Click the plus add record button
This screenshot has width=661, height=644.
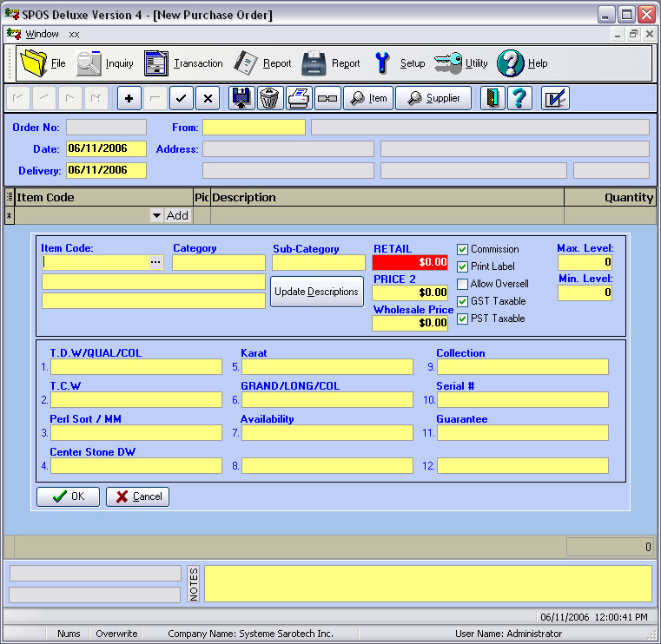pos(129,98)
